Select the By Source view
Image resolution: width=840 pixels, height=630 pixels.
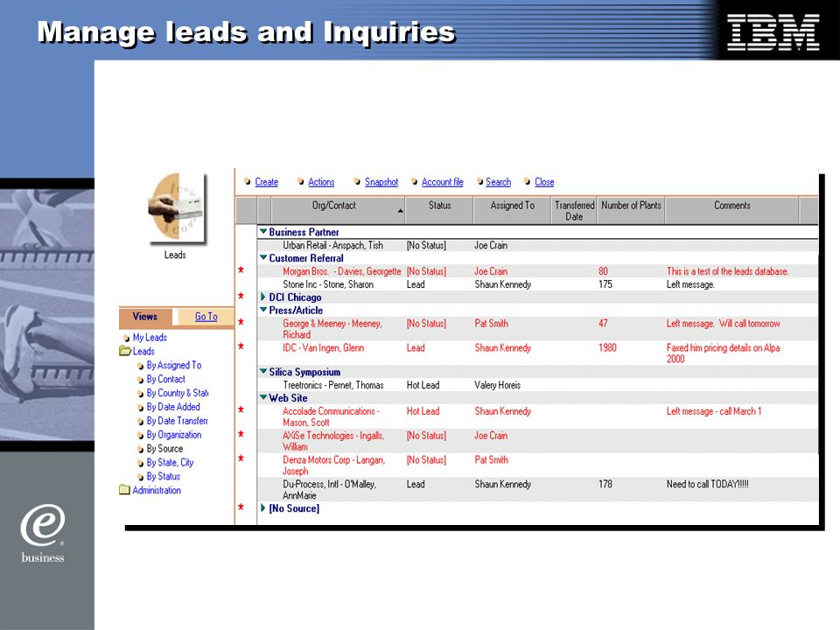coord(165,449)
